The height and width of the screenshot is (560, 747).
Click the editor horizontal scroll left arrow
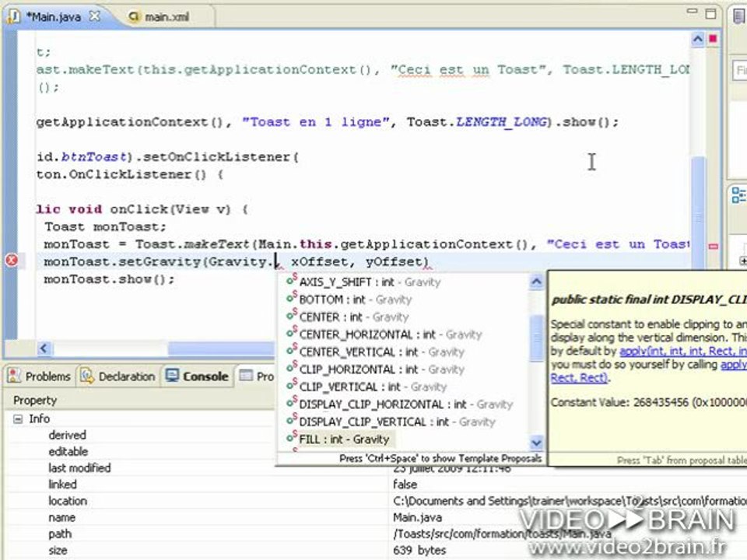coord(44,348)
